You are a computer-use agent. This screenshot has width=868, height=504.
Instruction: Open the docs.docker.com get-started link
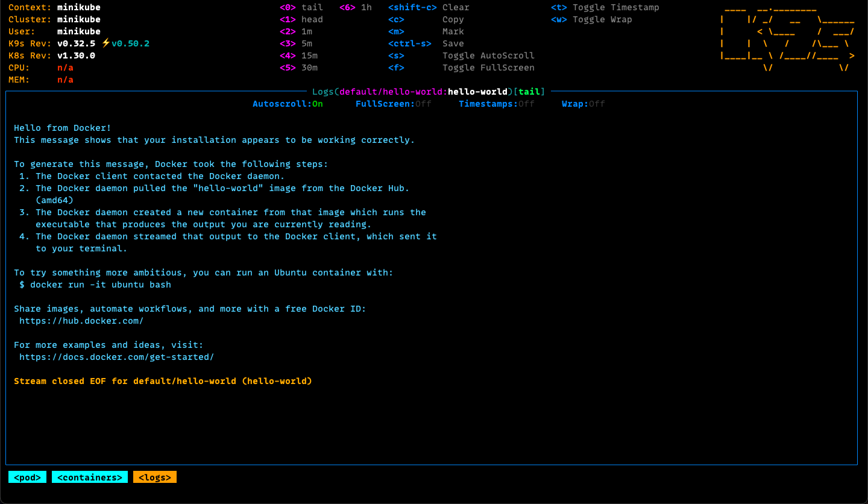116,357
